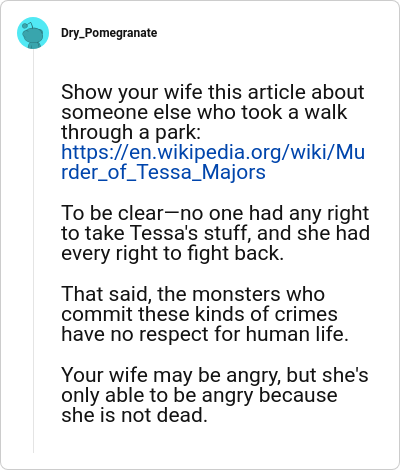Click the "Your wife may be angry" paragraph
The height and width of the screenshot is (470, 400).
[215, 395]
